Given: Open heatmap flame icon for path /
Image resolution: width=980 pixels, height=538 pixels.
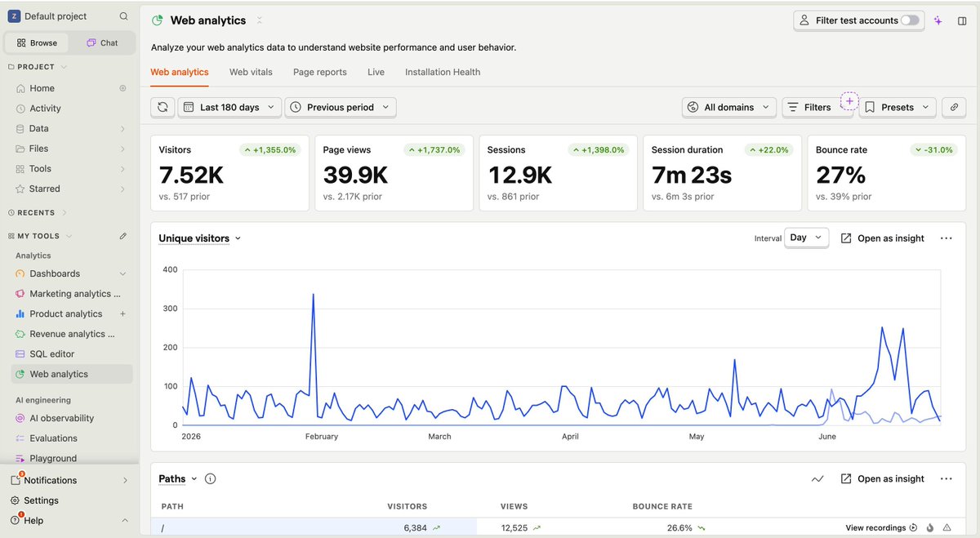Looking at the screenshot, I should coord(930,528).
